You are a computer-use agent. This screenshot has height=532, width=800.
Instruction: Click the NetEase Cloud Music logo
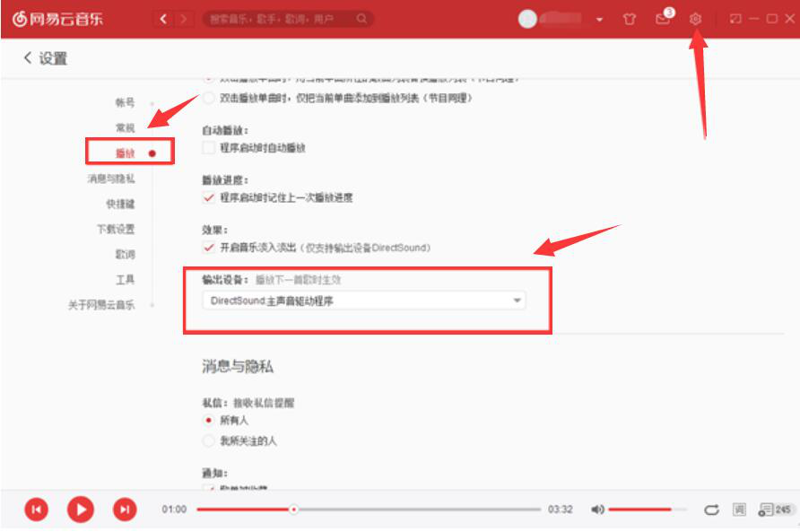pos(57,19)
